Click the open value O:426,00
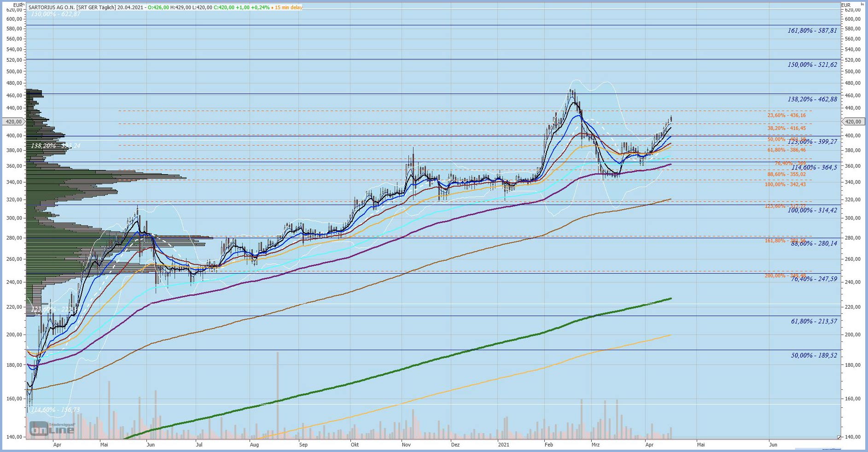The width and height of the screenshot is (868, 452). (x=158, y=7)
